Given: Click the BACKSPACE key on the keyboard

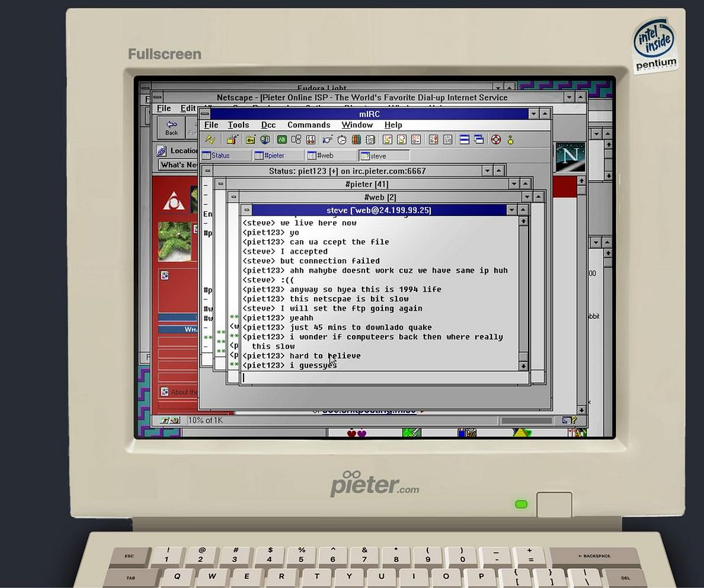Looking at the screenshot, I should pos(594,556).
